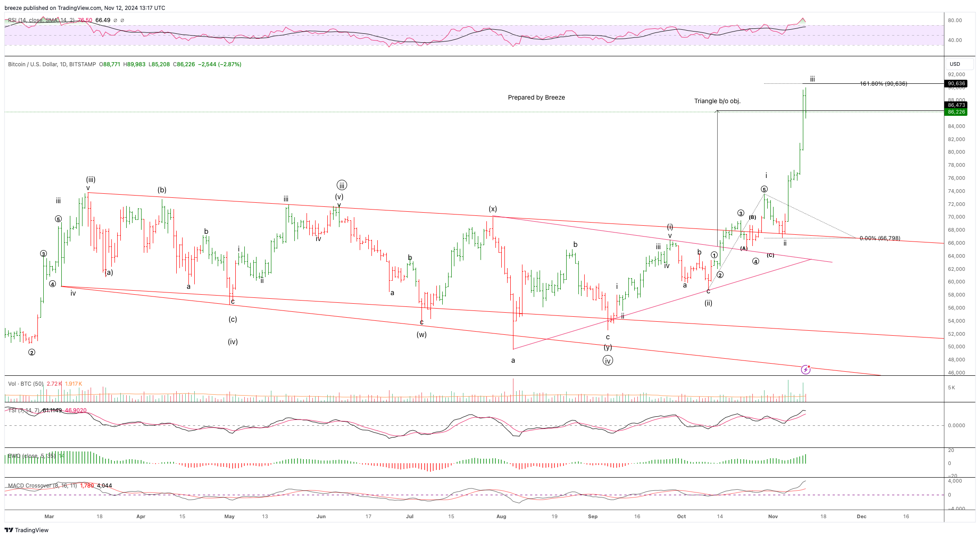
Task: Click the 'Triangle b/o obj.' text label
Action: pyautogui.click(x=717, y=101)
